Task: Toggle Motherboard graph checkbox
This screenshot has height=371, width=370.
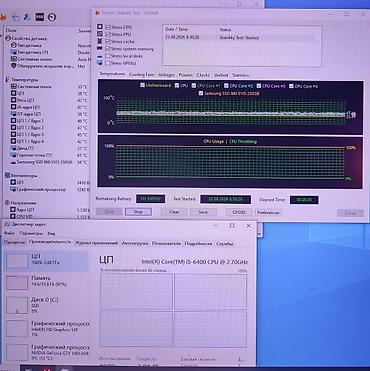Action: [x=142, y=85]
